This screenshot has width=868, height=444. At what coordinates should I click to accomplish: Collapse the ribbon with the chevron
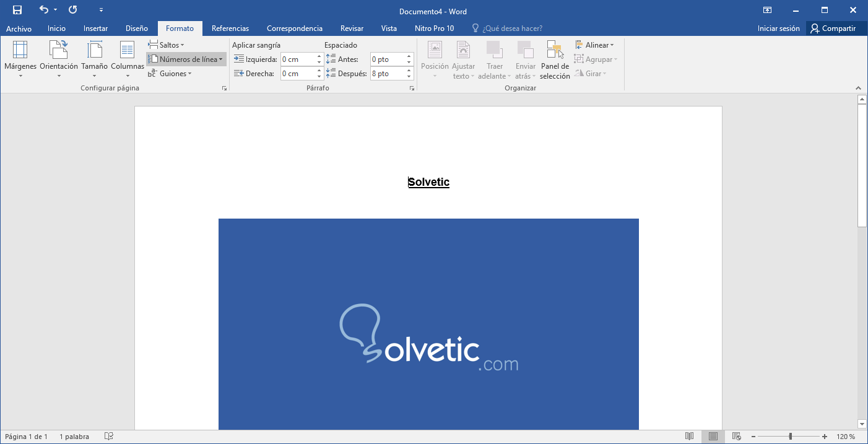[858, 89]
